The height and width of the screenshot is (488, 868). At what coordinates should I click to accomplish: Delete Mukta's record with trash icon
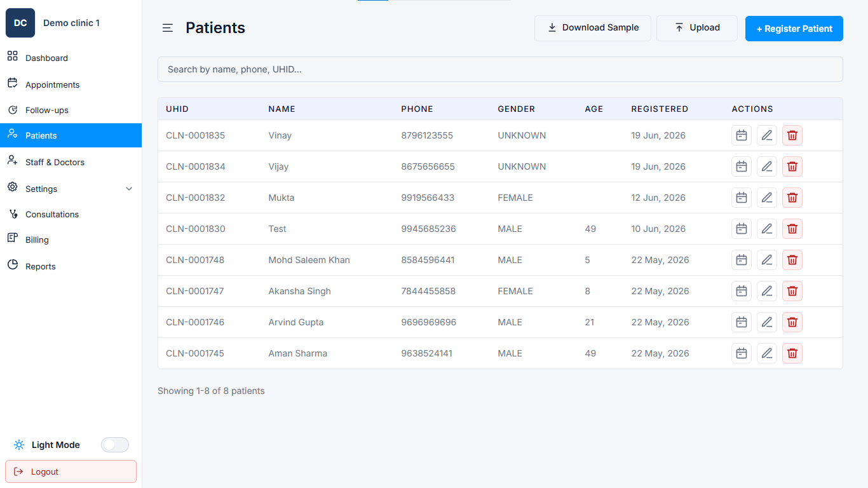point(792,198)
